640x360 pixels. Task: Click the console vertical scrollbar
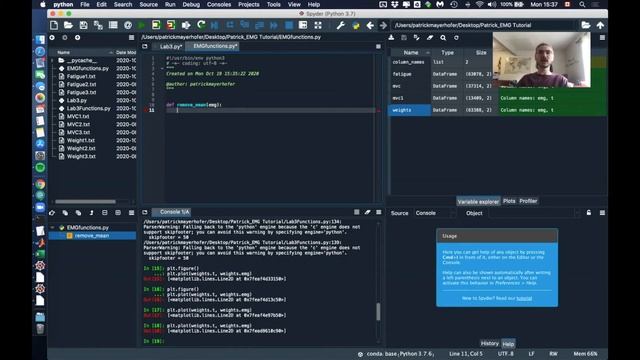coord(378,312)
